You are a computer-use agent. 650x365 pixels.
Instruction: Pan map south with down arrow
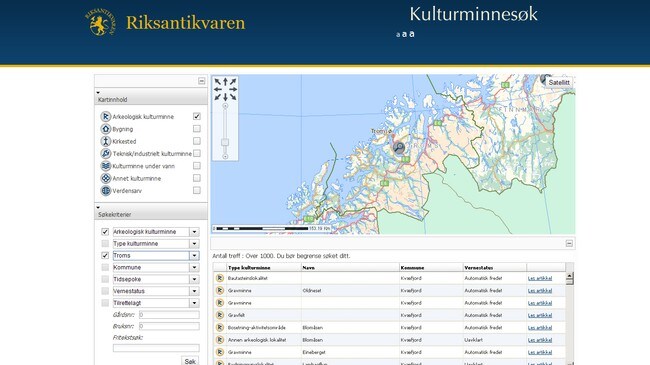226,97
